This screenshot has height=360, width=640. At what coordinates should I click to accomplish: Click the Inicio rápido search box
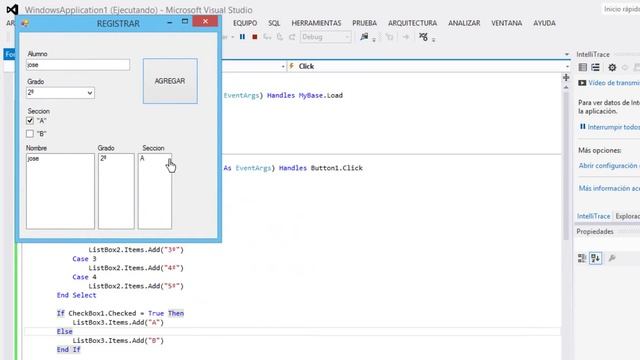pyautogui.click(x=621, y=9)
